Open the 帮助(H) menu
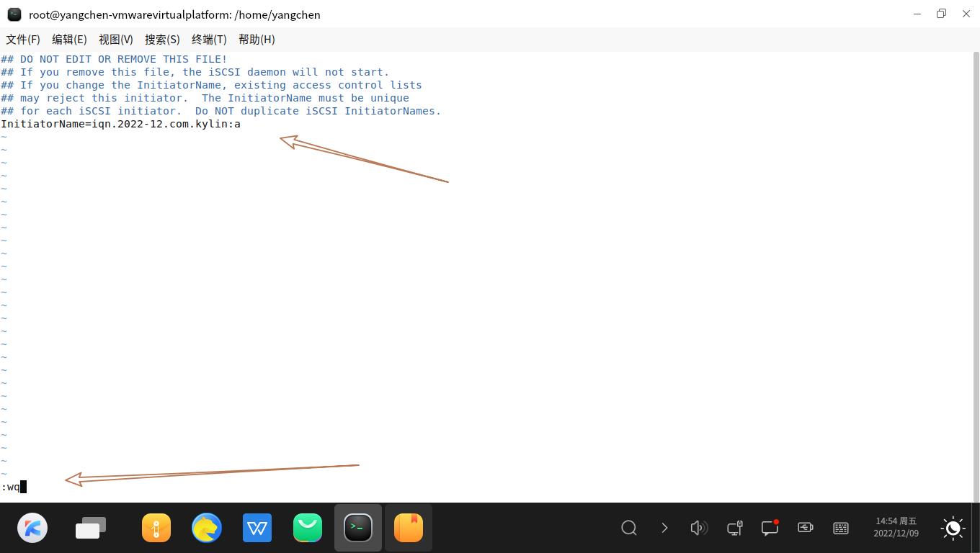The width and height of the screenshot is (980, 553). 257,40
